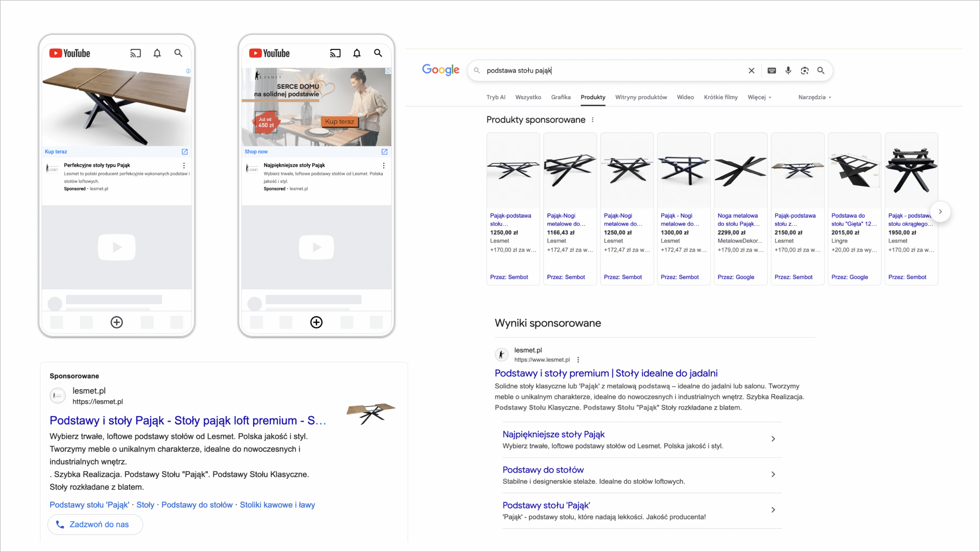
Task: Open Google Lens image search icon
Action: pyautogui.click(x=804, y=70)
